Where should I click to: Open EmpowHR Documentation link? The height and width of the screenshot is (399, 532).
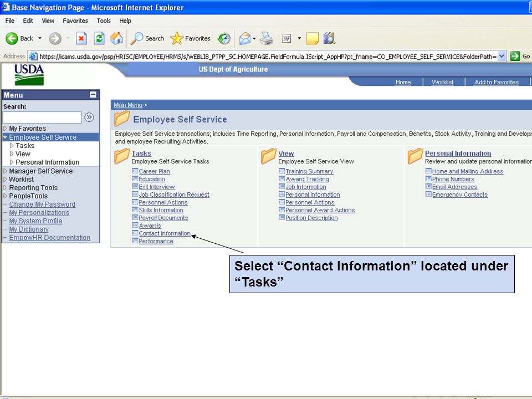tap(50, 238)
